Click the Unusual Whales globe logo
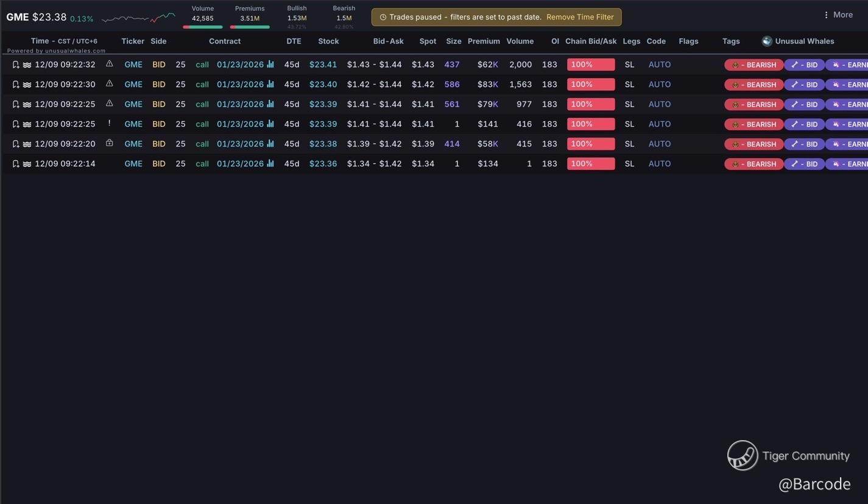 tap(767, 41)
